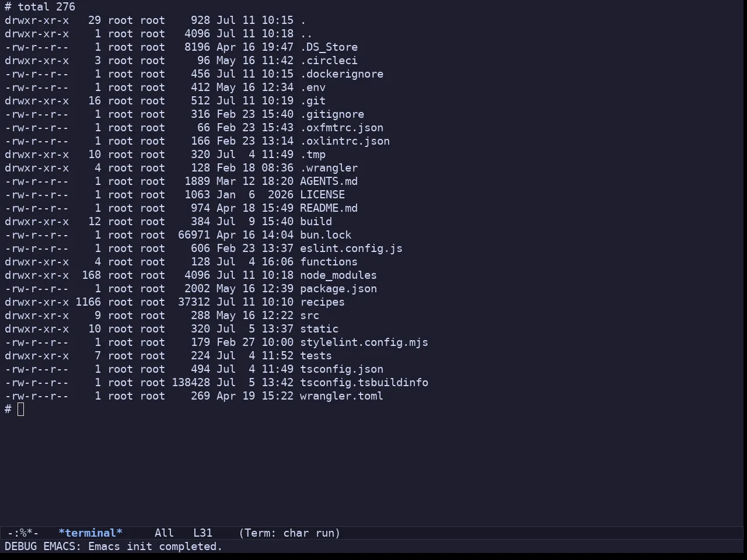
Task: Click the 'All' position indicator in mode line
Action: (x=164, y=533)
